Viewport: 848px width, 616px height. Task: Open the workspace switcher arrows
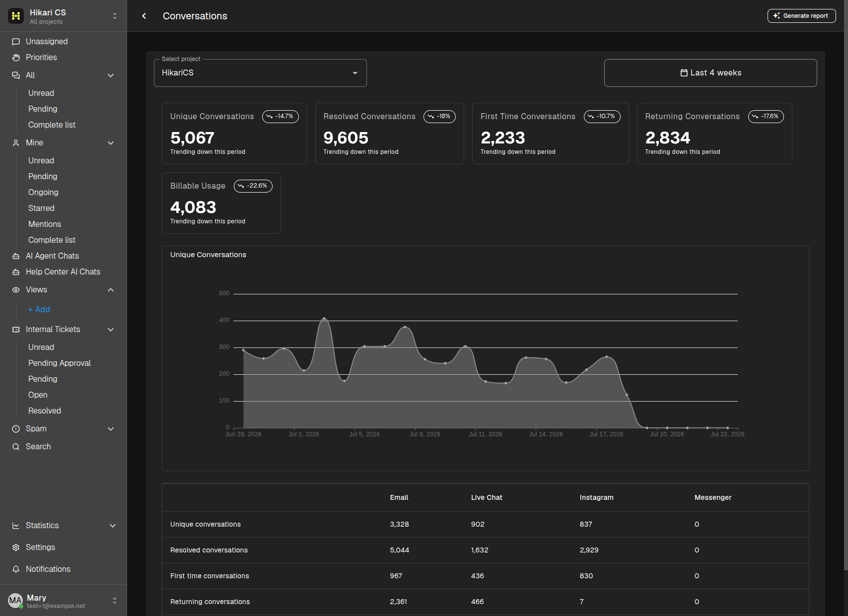coord(115,16)
